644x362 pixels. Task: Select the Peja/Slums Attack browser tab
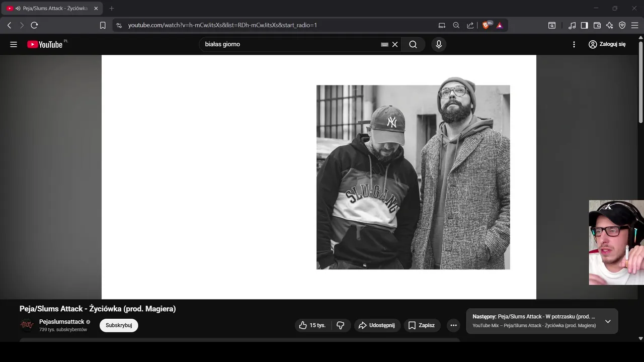pyautogui.click(x=52, y=9)
